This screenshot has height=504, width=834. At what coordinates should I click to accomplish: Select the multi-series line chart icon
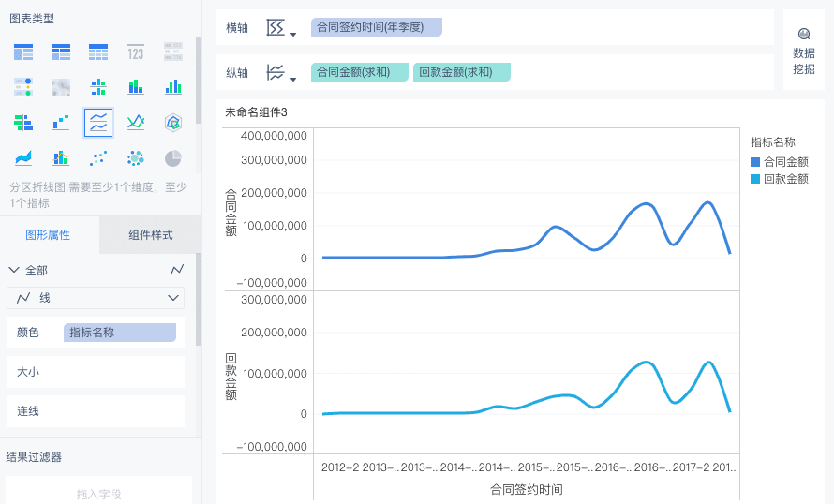pos(136,122)
